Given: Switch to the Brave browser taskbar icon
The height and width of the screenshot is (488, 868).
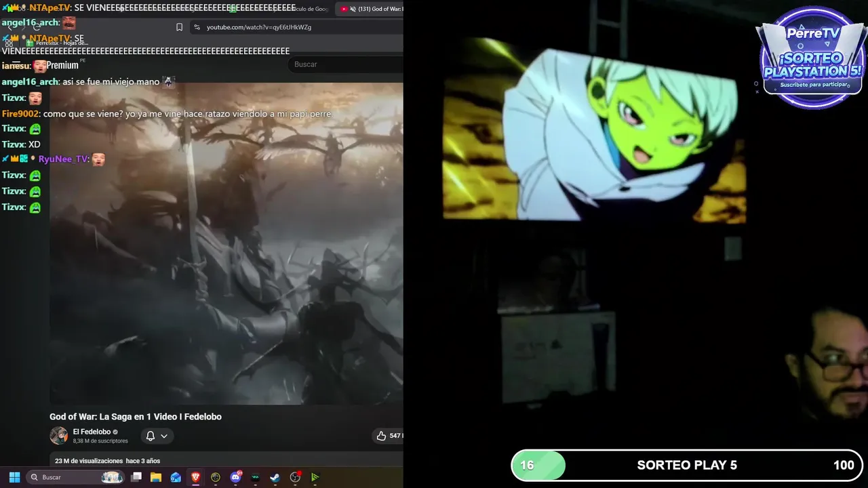Looking at the screenshot, I should pyautogui.click(x=196, y=477).
